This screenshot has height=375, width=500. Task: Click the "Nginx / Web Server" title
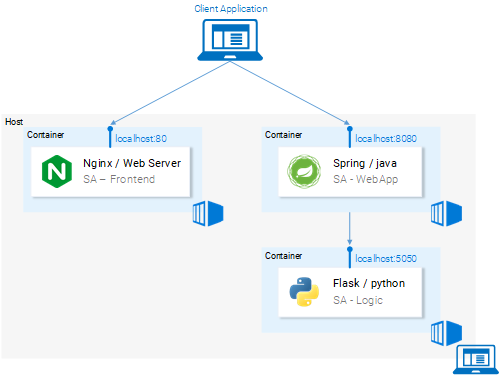point(132,163)
